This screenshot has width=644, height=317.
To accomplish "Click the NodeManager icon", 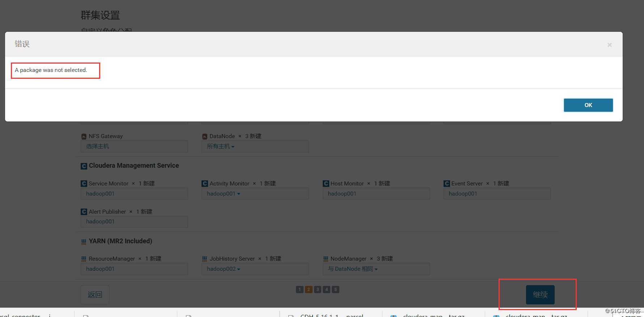I will point(326,259).
